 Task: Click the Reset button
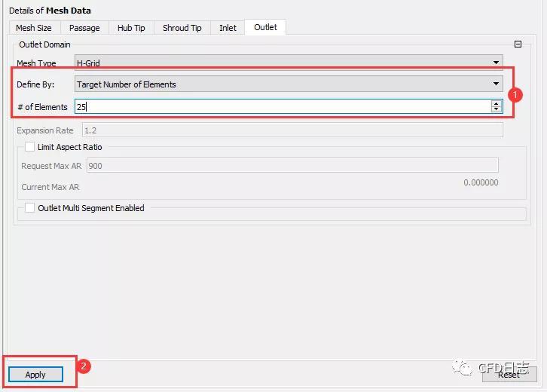tap(509, 375)
